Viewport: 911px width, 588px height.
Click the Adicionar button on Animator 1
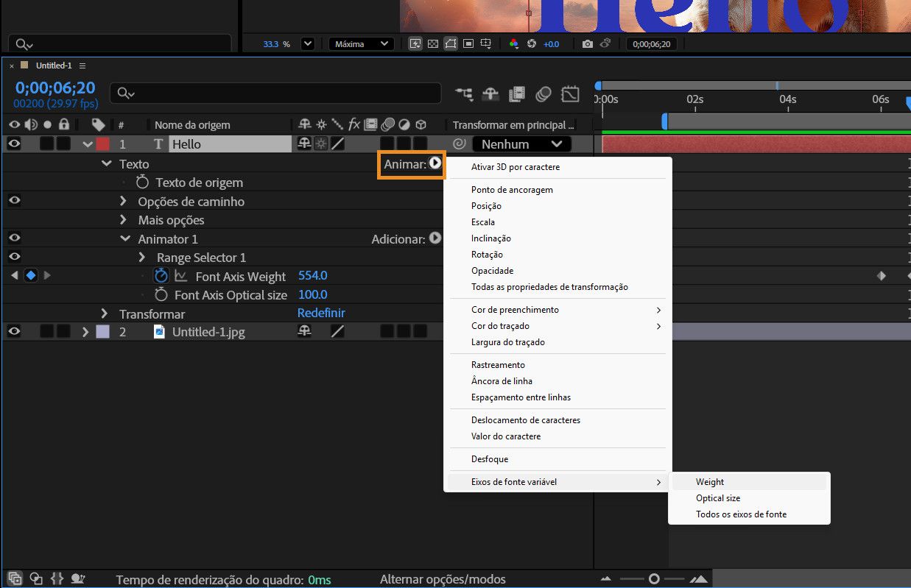435,238
